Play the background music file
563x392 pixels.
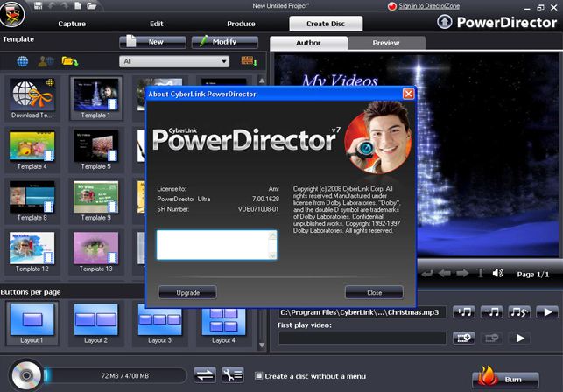[x=547, y=312]
